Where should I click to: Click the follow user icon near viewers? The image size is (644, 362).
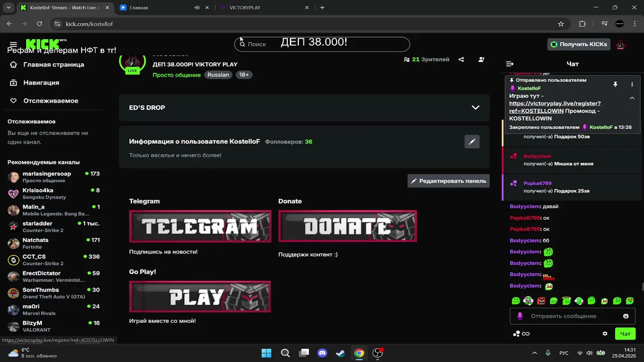481,59
